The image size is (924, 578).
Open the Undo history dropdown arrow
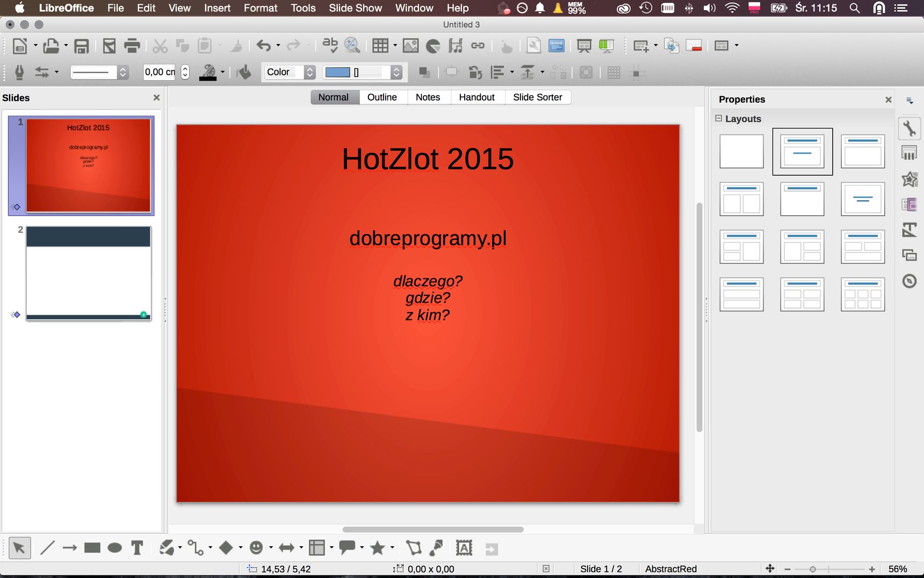click(x=278, y=46)
